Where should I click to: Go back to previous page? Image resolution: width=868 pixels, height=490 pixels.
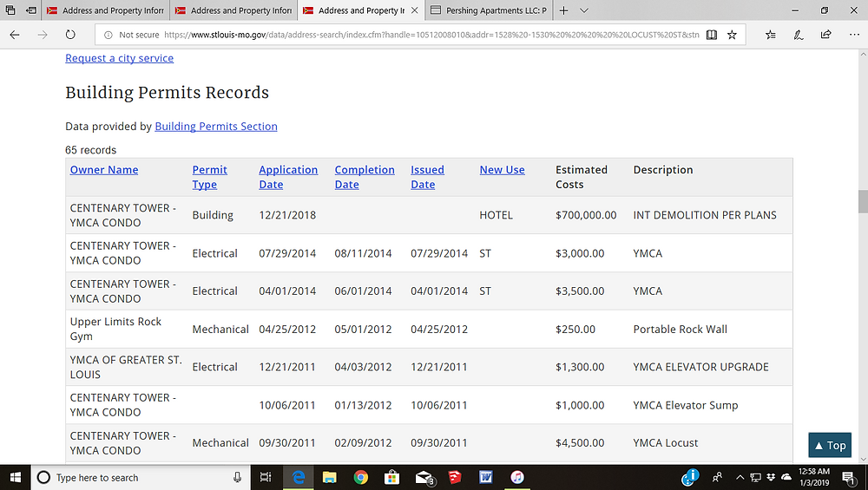pos(15,35)
